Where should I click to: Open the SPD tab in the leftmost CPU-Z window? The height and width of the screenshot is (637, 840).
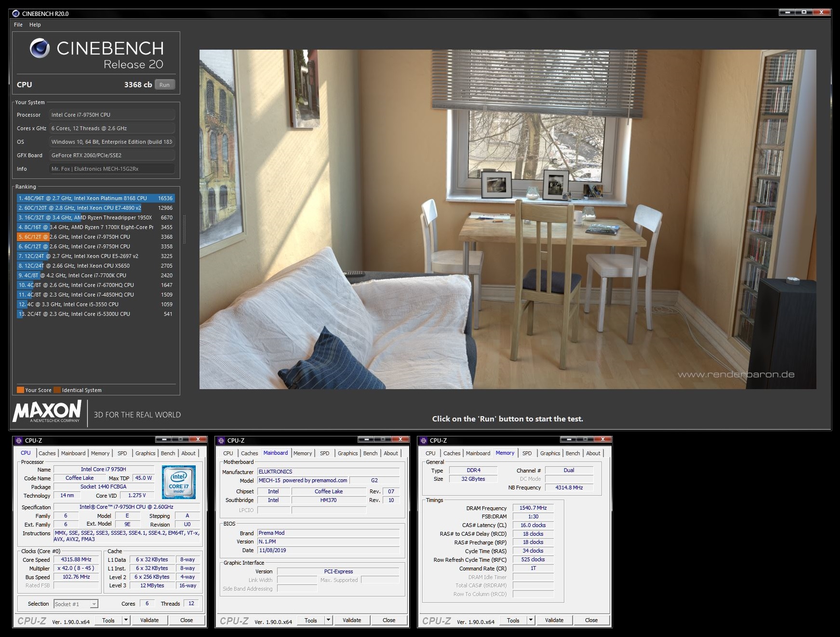tap(122, 453)
